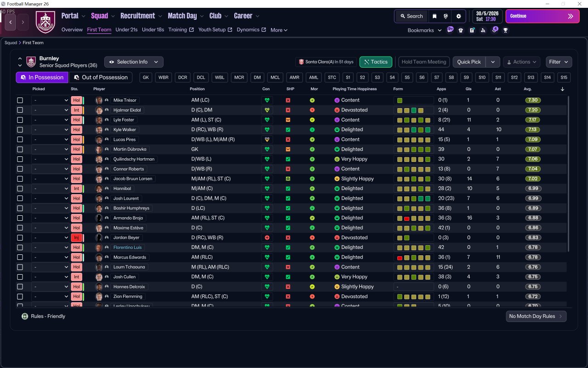Click Jordan Beyer's injury condition icon
Screen dimensions: 588x368
click(x=267, y=238)
